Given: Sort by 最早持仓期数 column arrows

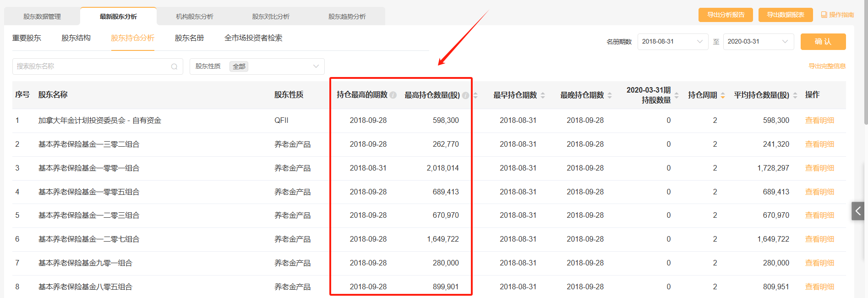Looking at the screenshot, I should [543, 95].
